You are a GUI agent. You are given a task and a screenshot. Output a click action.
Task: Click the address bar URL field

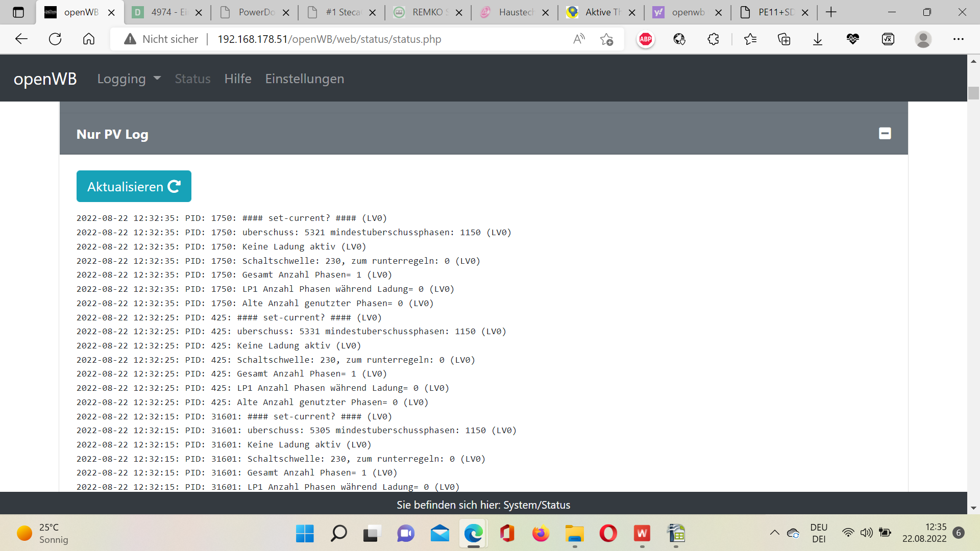(329, 39)
